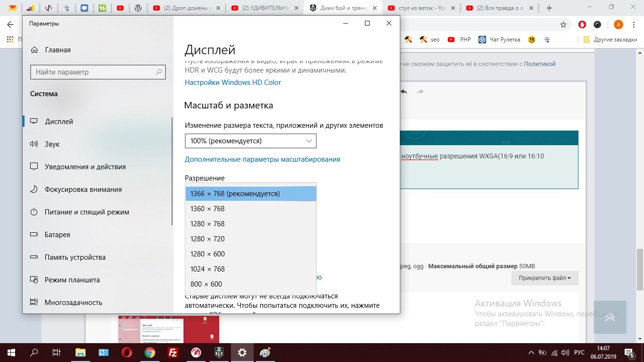Click the red Opera-style extension icon in Chrome
This screenshot has width=644, height=362.
[582, 25]
